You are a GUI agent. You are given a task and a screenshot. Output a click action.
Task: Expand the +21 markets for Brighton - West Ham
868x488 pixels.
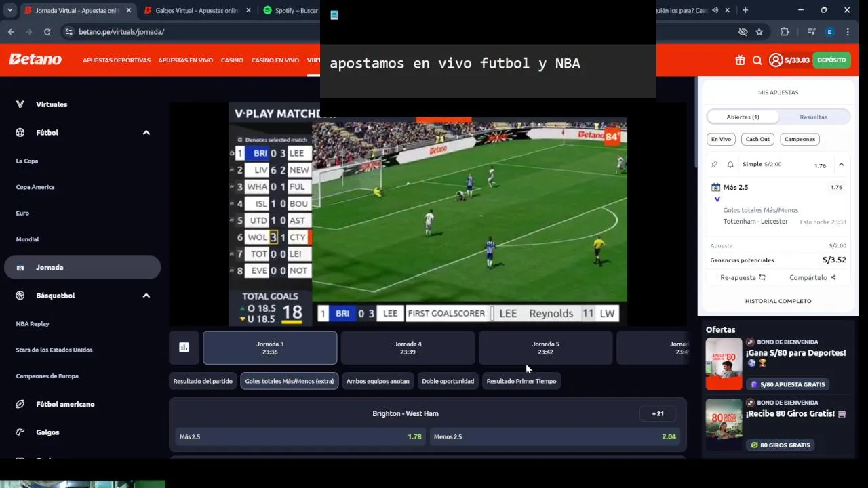658,413
